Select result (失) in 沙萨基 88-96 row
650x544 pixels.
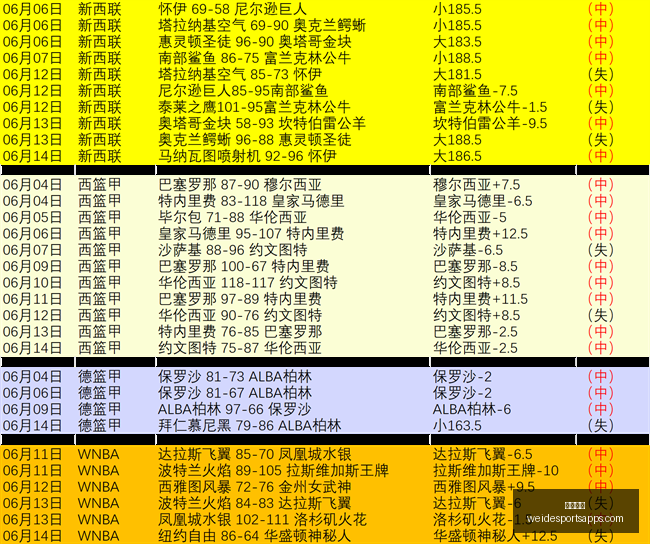tap(601, 250)
